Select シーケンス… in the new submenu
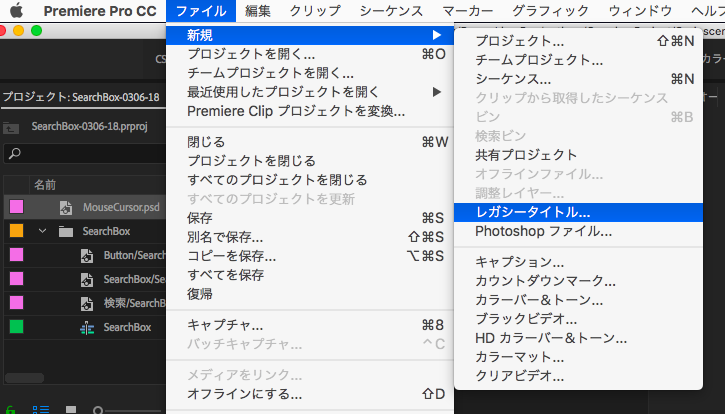This screenshot has height=414, width=725. [578, 79]
